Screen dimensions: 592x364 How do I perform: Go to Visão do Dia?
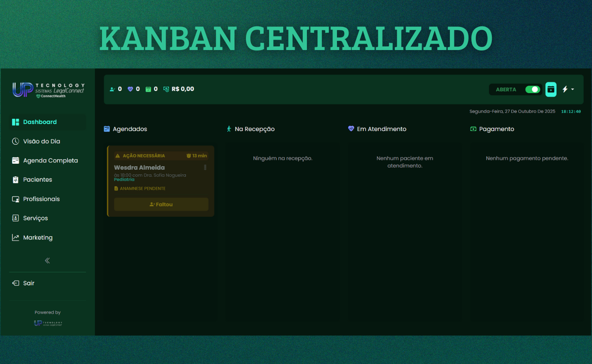point(41,142)
